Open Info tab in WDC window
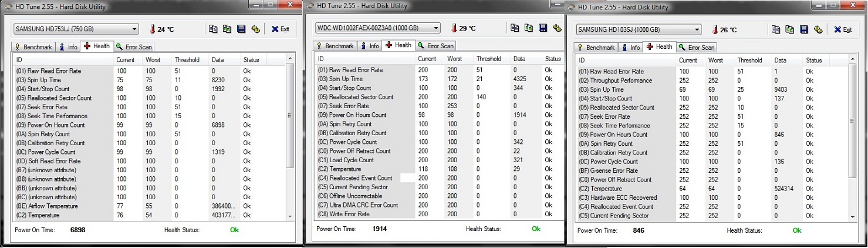 tap(370, 46)
